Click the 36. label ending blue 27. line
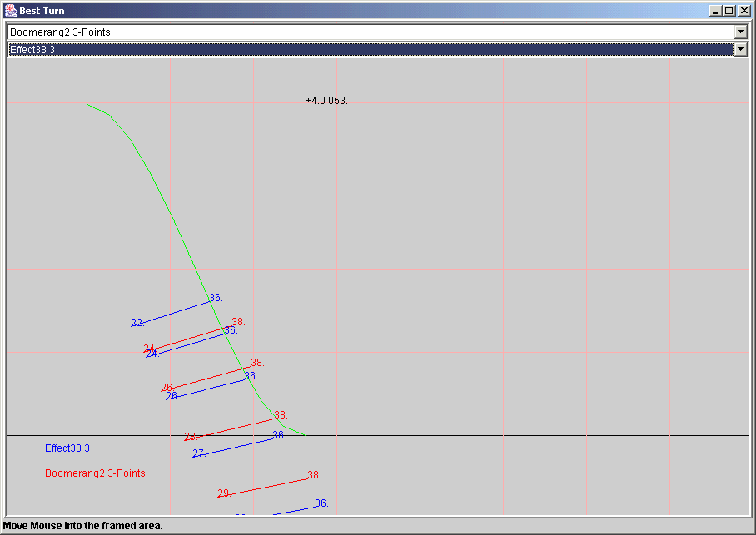 pos(279,435)
